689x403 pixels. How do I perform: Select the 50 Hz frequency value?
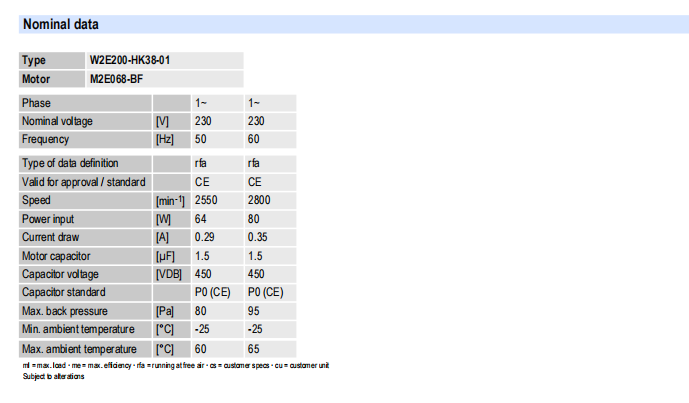click(200, 139)
